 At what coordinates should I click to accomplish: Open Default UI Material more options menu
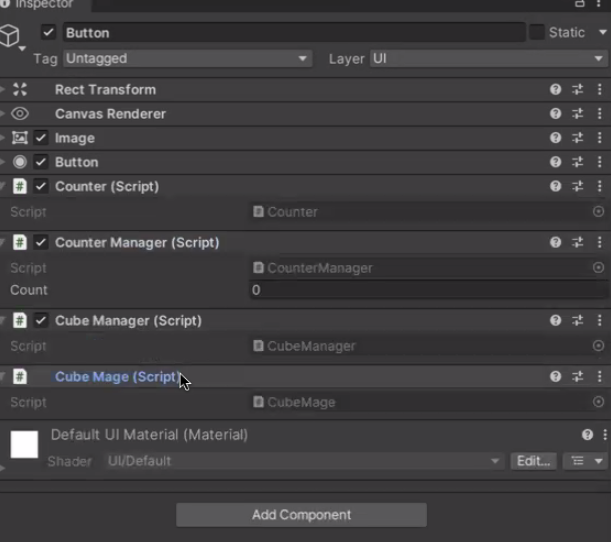point(605,434)
